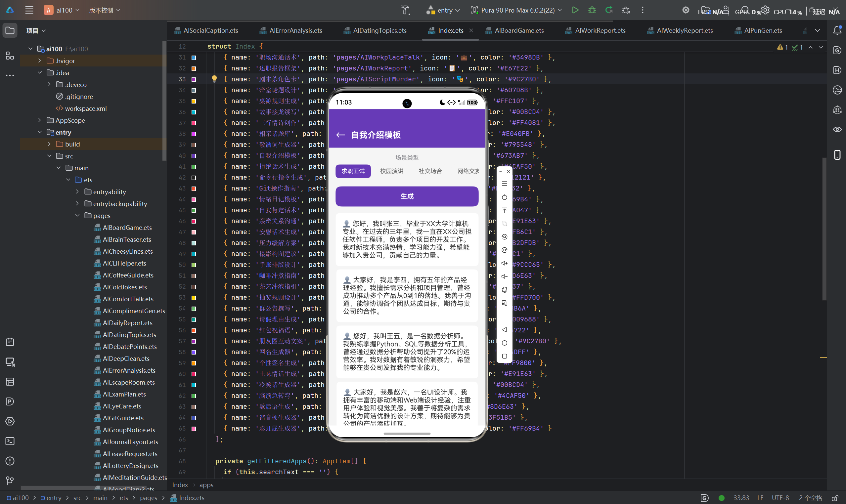Switch to the AIBoardGame.ets tab
This screenshot has width=846, height=504.
point(514,30)
